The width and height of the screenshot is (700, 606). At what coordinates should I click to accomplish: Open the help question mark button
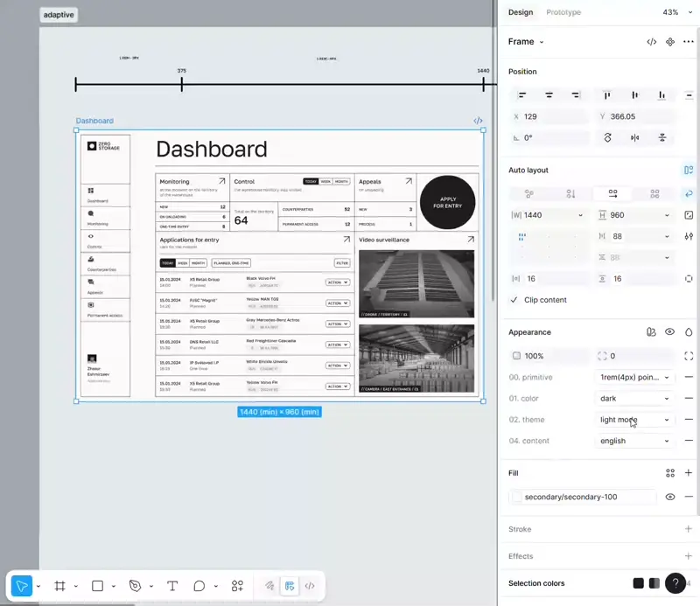675,583
